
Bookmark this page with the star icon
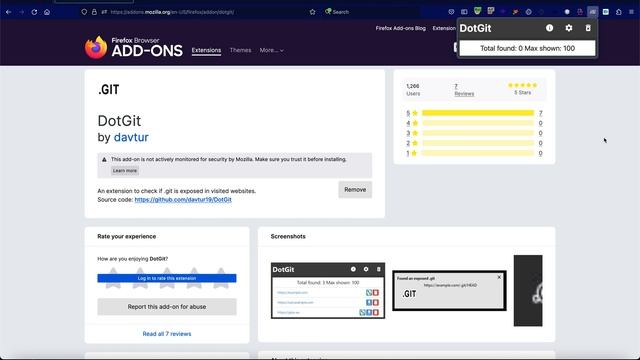point(313,12)
